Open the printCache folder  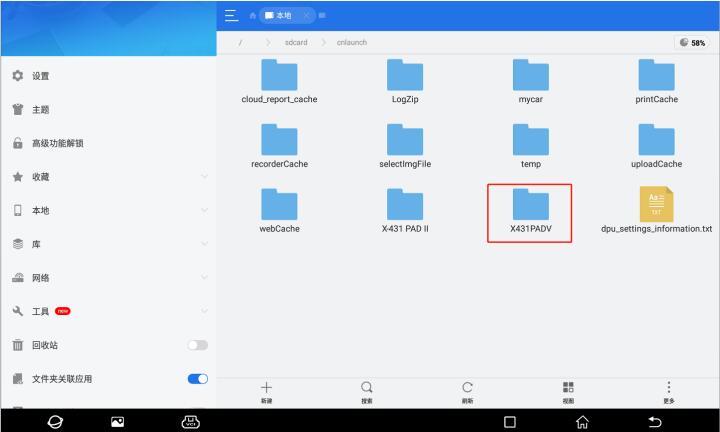click(x=657, y=81)
